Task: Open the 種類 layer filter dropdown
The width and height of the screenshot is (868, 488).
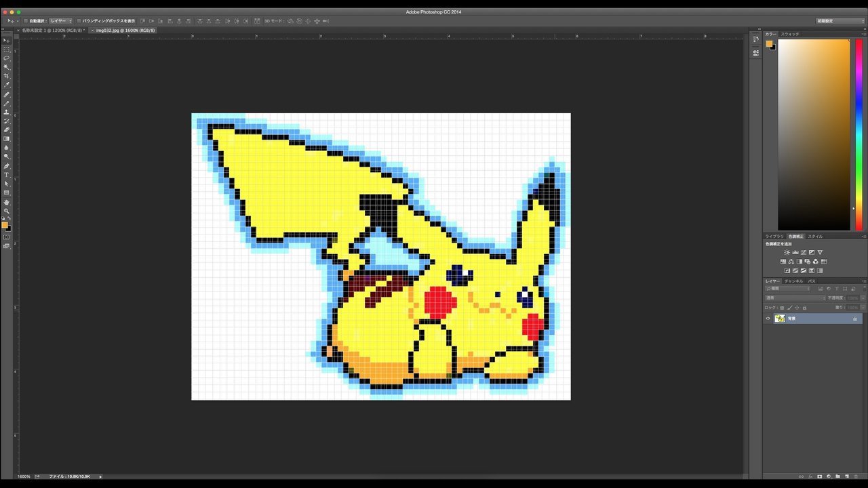Action: [x=787, y=289]
